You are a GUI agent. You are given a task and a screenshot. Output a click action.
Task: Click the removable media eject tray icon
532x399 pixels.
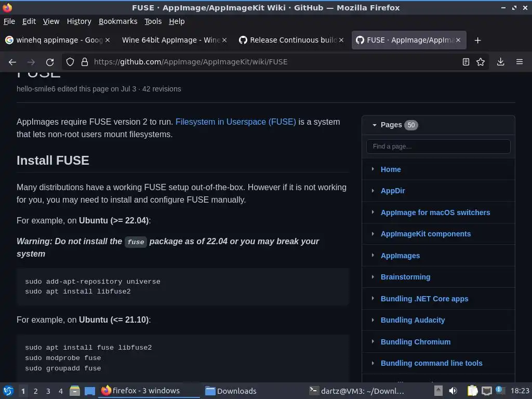pyautogui.click(x=438, y=391)
